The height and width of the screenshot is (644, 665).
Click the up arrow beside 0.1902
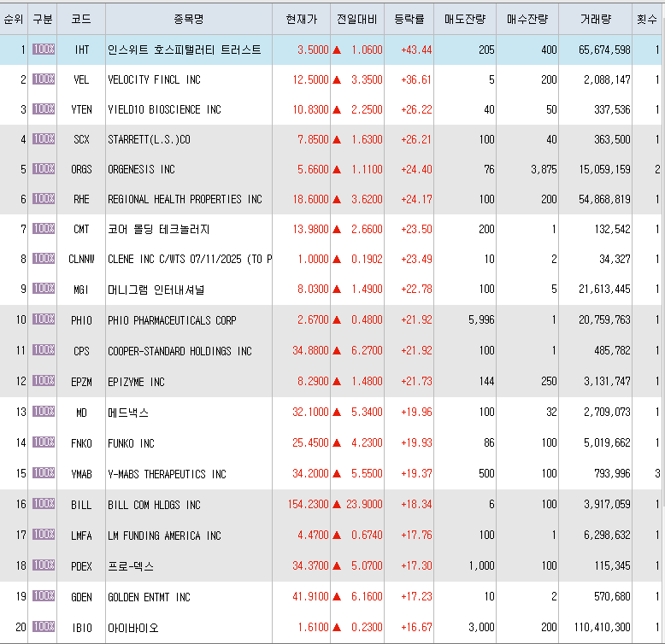coord(337,260)
